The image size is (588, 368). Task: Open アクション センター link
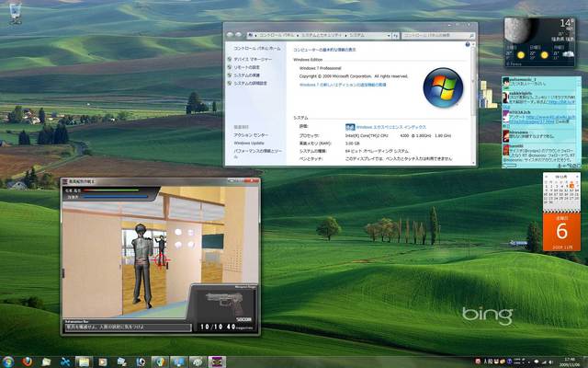pyautogui.click(x=251, y=135)
